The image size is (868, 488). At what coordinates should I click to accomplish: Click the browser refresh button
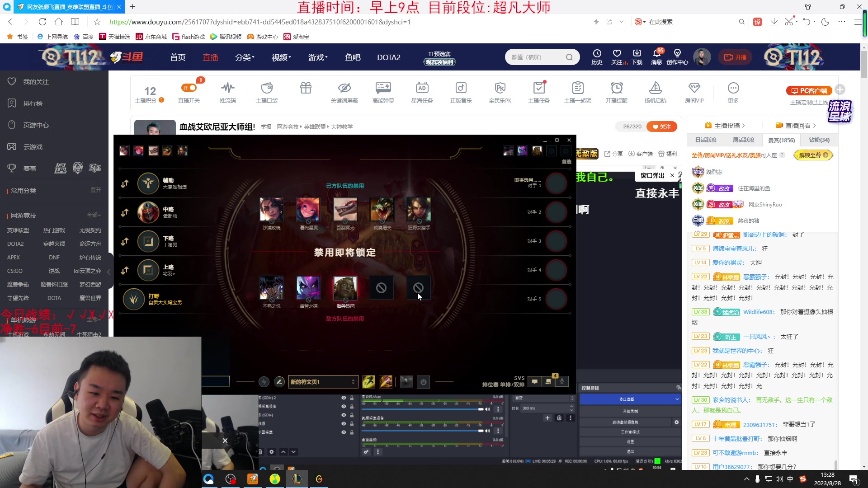click(x=42, y=22)
